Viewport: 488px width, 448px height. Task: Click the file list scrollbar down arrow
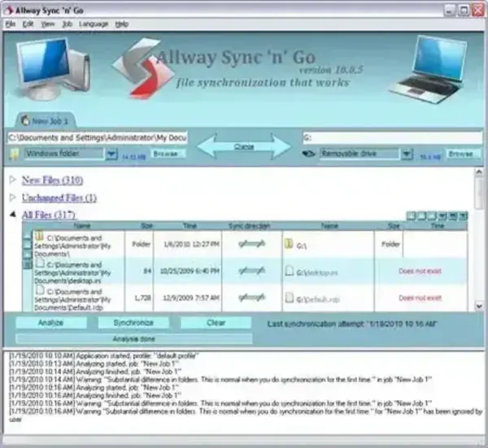[x=479, y=307]
